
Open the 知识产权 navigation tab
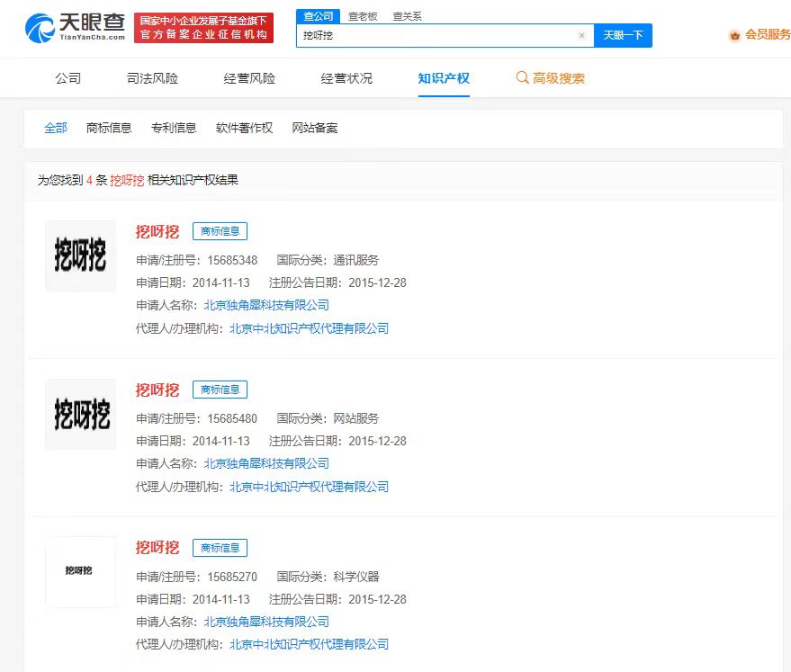coord(444,78)
